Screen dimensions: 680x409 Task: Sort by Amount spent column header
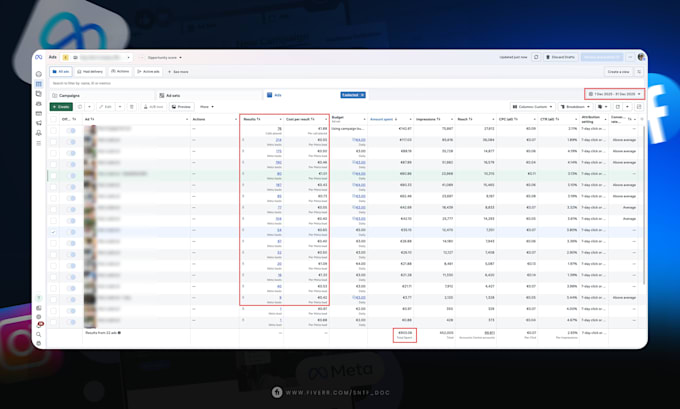pyautogui.click(x=390, y=119)
